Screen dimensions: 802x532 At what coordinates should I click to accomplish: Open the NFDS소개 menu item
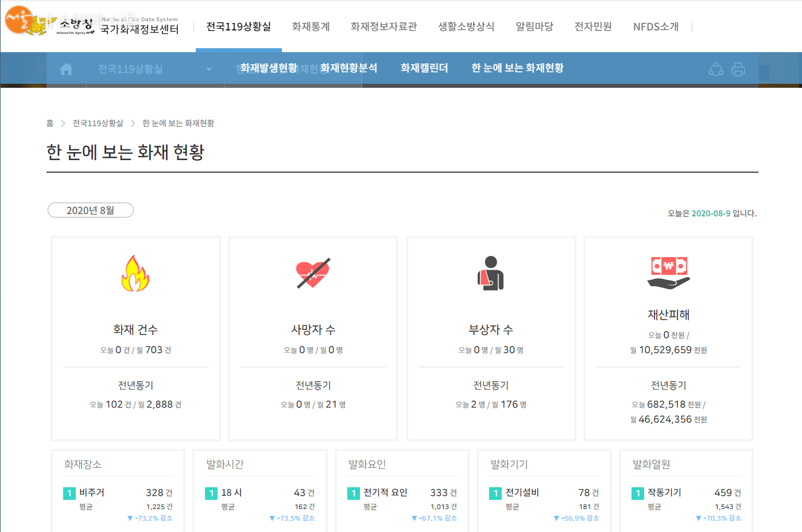pos(656,26)
